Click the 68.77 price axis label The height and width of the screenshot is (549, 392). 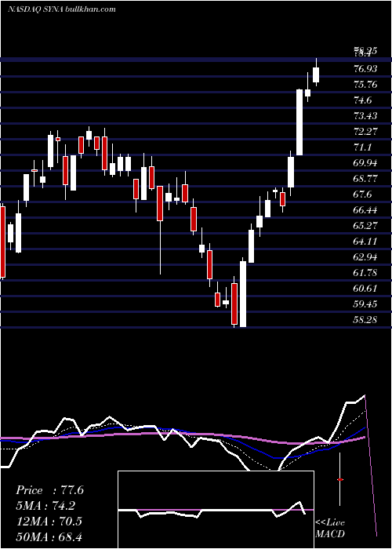pyautogui.click(x=365, y=179)
